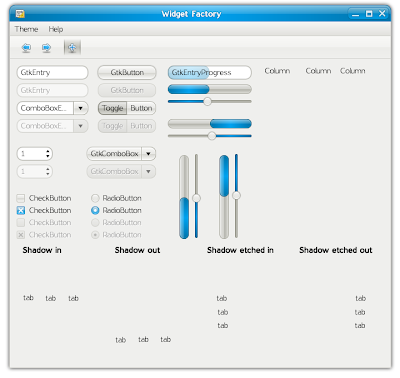Image resolution: width=400 pixels, height=378 pixels.
Task: Click the forward arrow toolbar icon
Action: pyautogui.click(x=47, y=48)
